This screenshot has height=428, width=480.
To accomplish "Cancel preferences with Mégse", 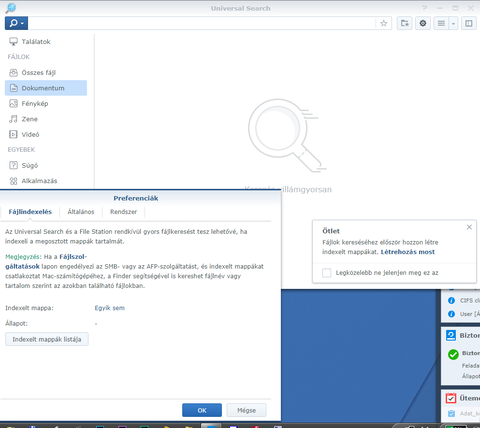I will [x=247, y=410].
